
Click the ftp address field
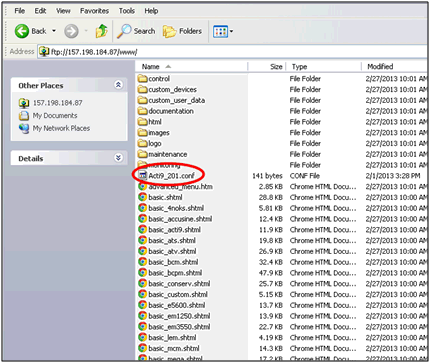pyautogui.click(x=232, y=52)
